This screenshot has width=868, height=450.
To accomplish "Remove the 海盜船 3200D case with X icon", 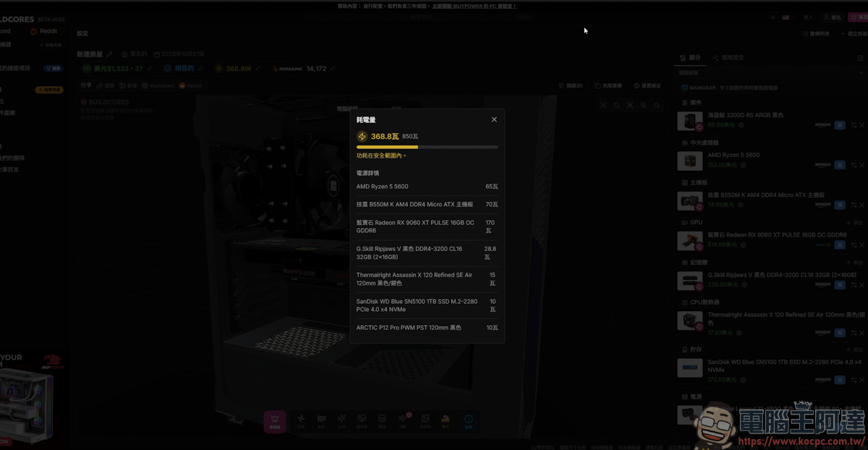I will 861,125.
